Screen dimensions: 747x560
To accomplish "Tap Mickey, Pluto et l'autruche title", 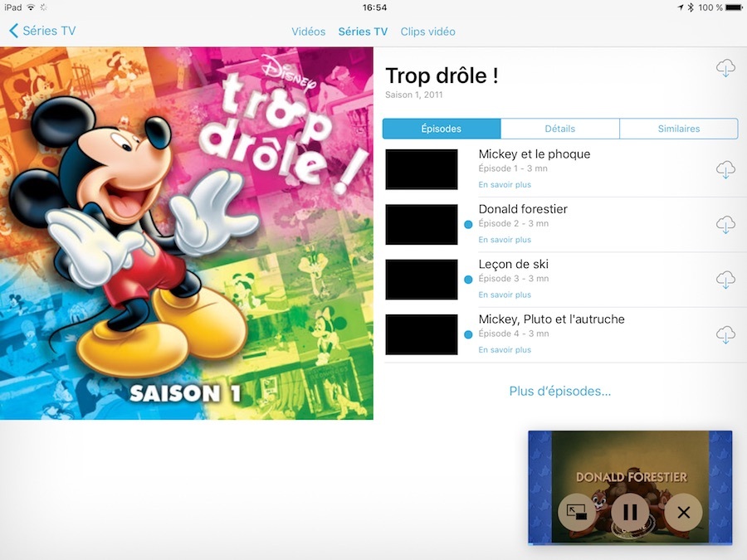I will (x=551, y=319).
